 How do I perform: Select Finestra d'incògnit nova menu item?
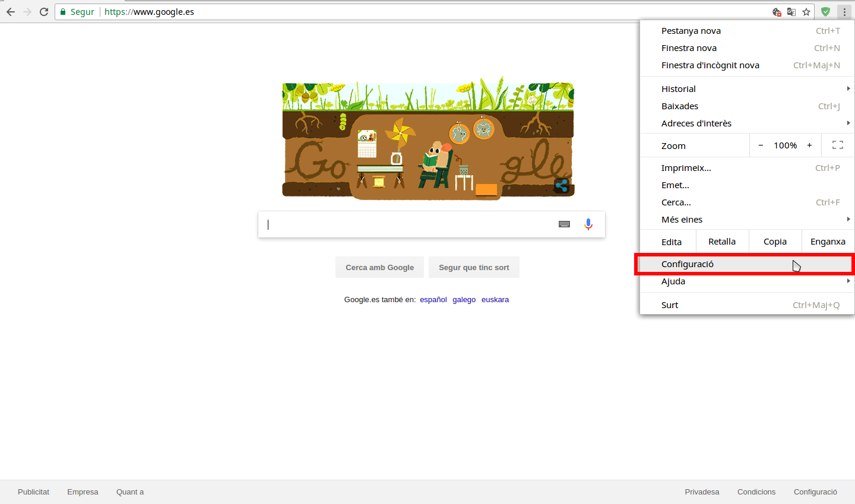click(710, 65)
